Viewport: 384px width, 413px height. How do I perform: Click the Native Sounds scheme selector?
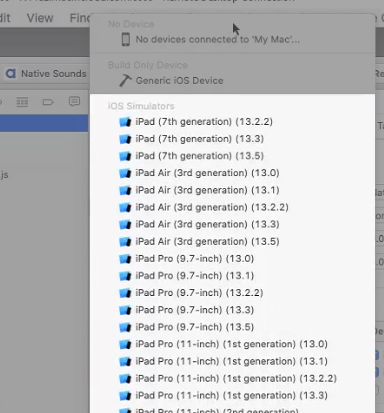pyautogui.click(x=47, y=73)
